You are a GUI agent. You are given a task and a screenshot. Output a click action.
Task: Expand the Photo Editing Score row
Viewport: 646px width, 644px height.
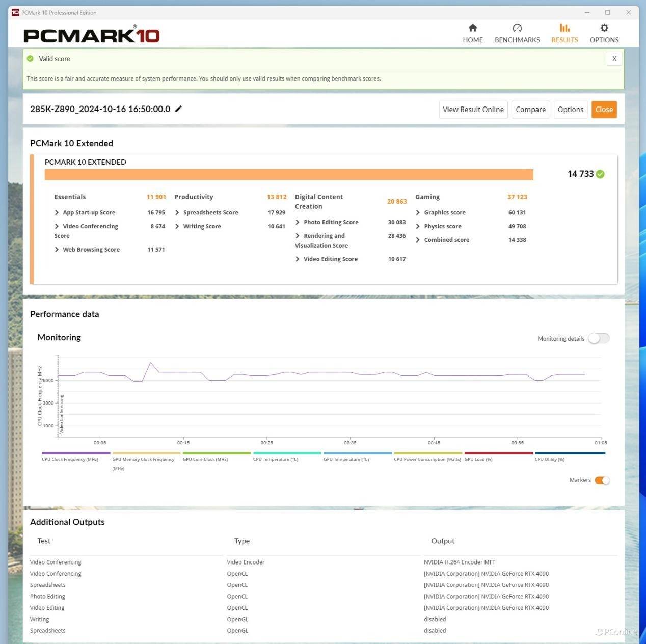tap(298, 223)
